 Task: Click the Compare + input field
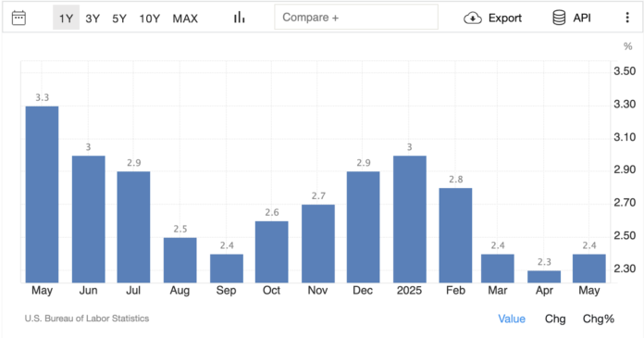pos(356,18)
